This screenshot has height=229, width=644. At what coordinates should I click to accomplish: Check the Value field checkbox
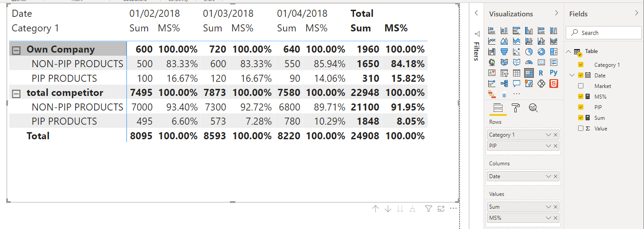[x=581, y=128]
